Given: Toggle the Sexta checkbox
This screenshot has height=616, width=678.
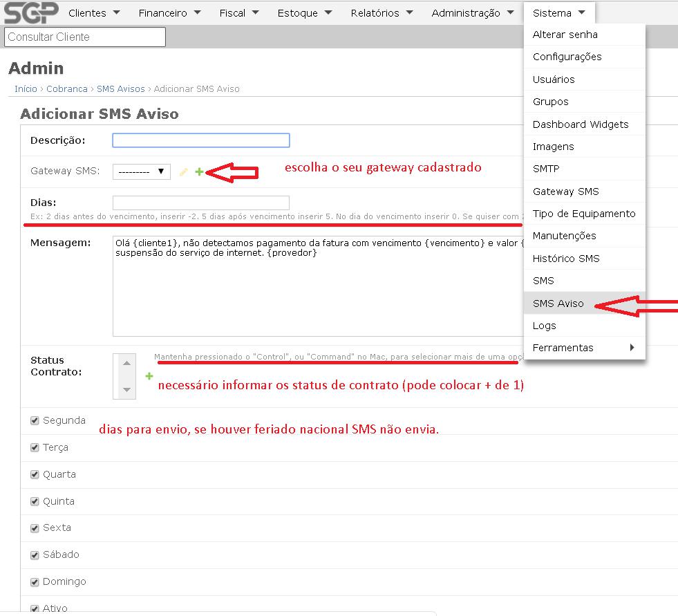Looking at the screenshot, I should [x=35, y=528].
